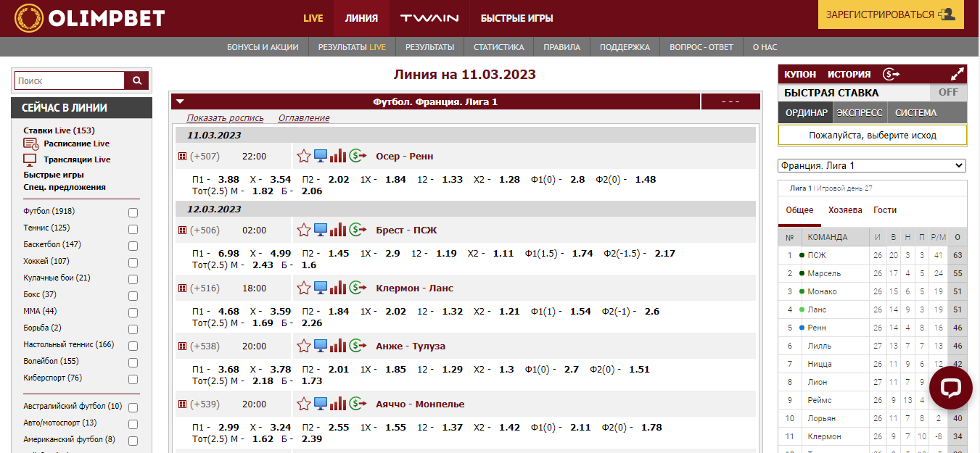Open monitor icon for Анже - Тулуза
Viewport: 980px width, 453px height.
pyautogui.click(x=321, y=346)
